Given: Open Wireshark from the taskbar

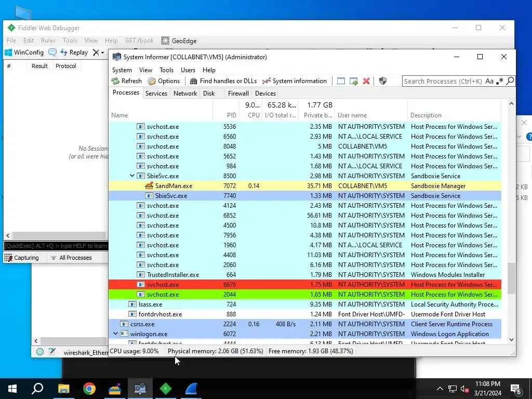Looking at the screenshot, I should [x=191, y=389].
